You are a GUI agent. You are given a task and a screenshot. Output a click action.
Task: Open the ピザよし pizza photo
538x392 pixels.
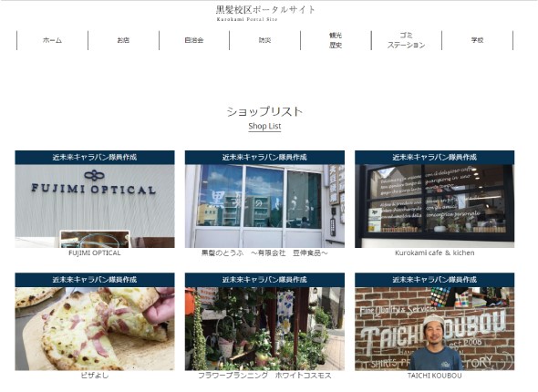click(95, 328)
